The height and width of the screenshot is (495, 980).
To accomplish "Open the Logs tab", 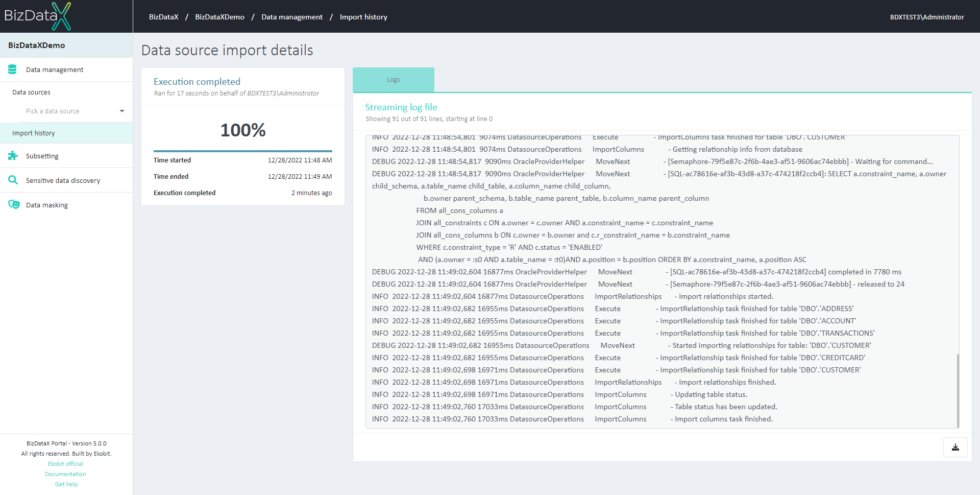I will tap(393, 80).
